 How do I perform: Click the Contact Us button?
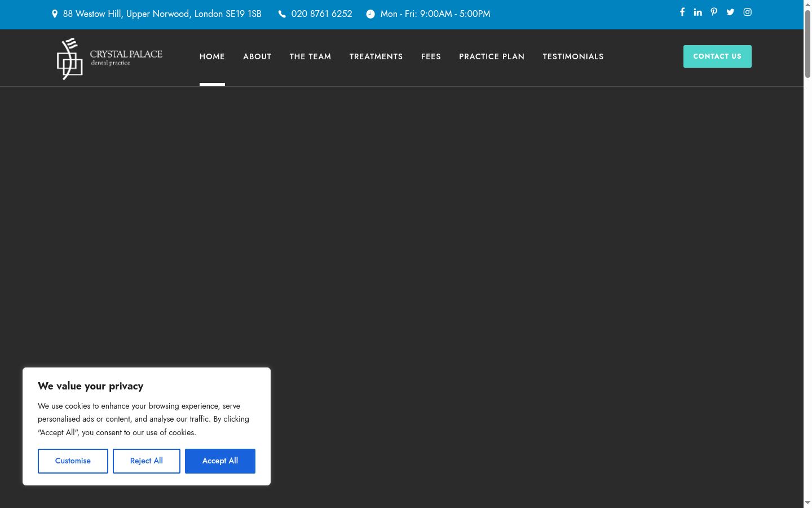717,56
